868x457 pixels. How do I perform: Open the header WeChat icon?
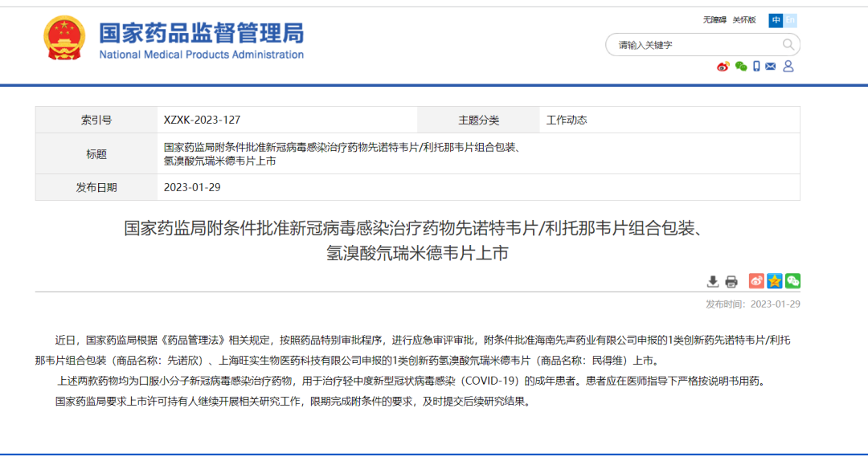tap(740, 67)
